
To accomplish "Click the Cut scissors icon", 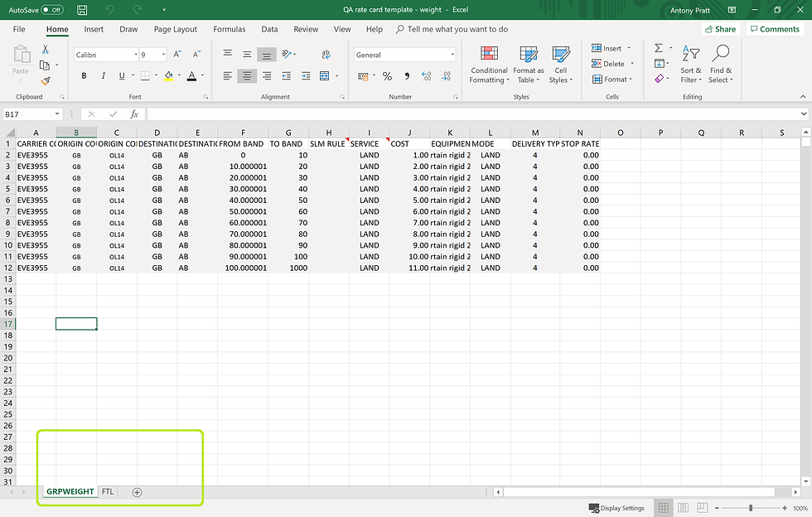I will pyautogui.click(x=45, y=50).
